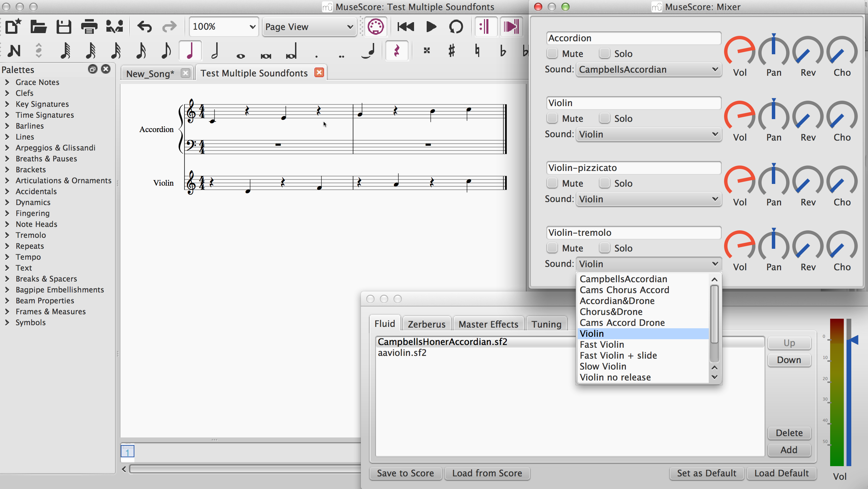Image resolution: width=868 pixels, height=489 pixels.
Task: Switch to the Tuning tab in soundfonts
Action: point(545,324)
